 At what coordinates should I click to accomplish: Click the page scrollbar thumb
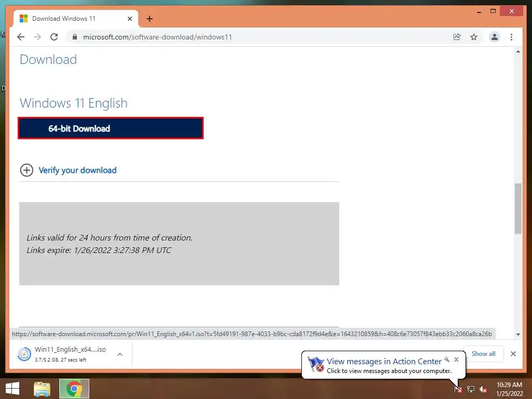point(518,208)
